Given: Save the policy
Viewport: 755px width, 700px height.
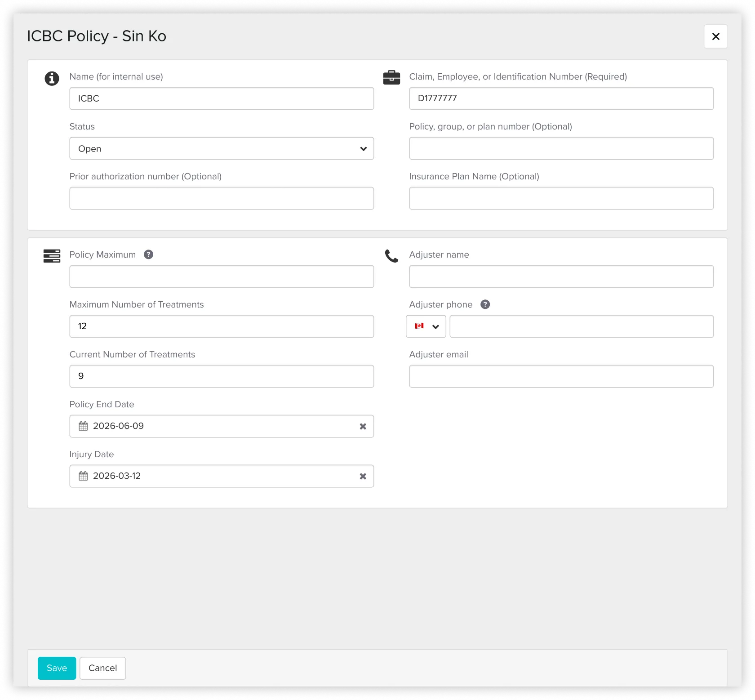Looking at the screenshot, I should (x=57, y=668).
